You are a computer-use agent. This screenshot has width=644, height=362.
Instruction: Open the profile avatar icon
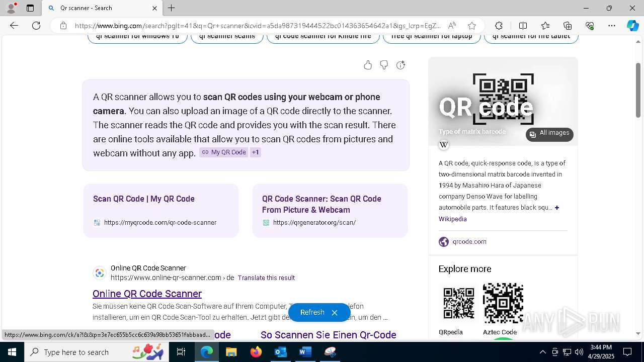point(11,8)
